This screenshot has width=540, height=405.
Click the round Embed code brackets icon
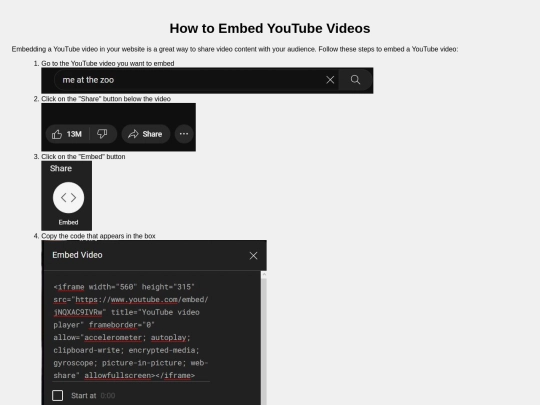click(68, 197)
